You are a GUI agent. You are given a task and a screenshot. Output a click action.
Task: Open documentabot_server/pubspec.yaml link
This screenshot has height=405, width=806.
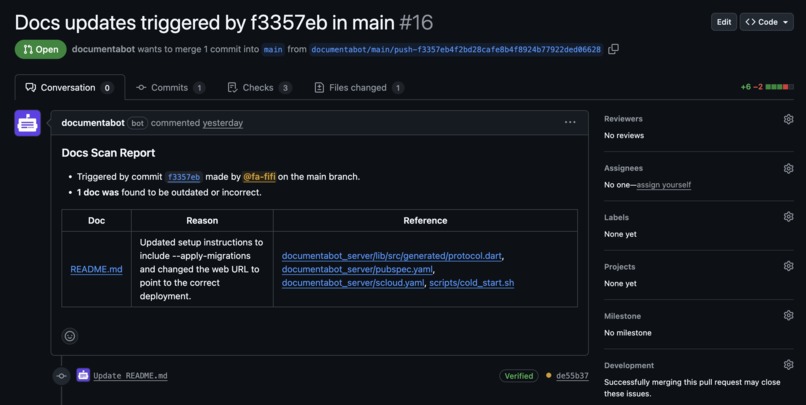pyautogui.click(x=357, y=269)
